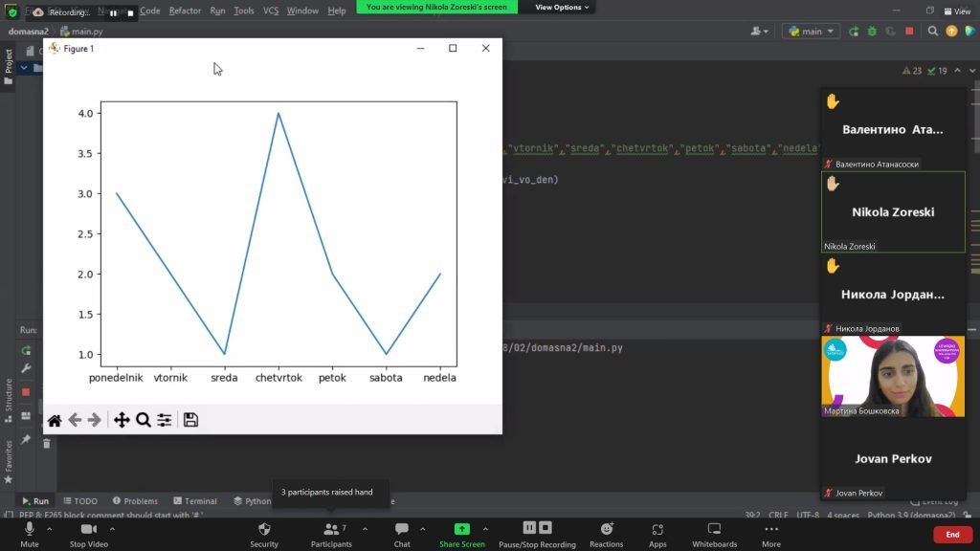Viewport: 980px width, 551px height.
Task: Expand the View Options dropdown
Action: click(x=562, y=7)
